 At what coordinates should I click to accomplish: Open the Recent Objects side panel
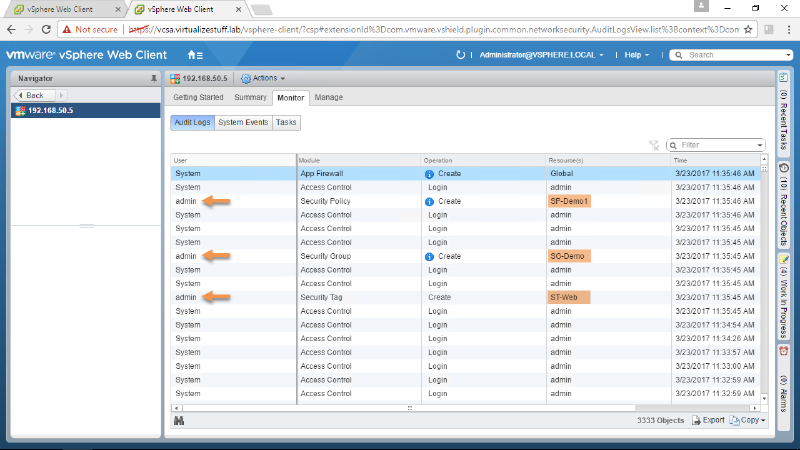(784, 205)
